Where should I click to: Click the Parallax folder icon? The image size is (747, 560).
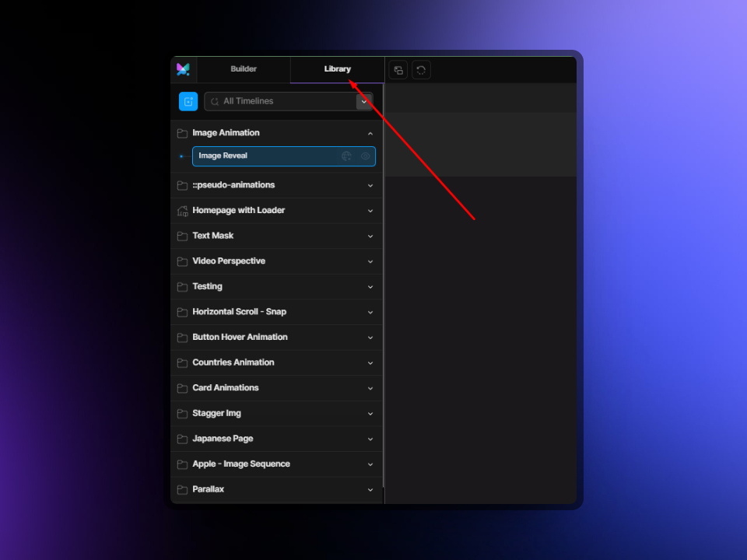point(182,489)
